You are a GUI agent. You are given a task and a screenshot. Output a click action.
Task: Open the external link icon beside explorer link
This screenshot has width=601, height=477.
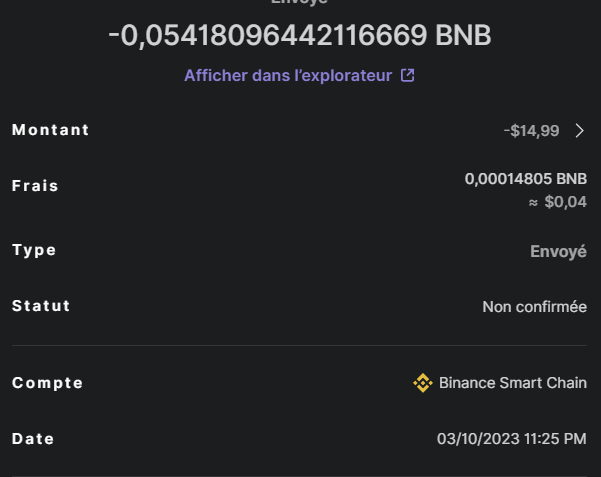click(407, 75)
